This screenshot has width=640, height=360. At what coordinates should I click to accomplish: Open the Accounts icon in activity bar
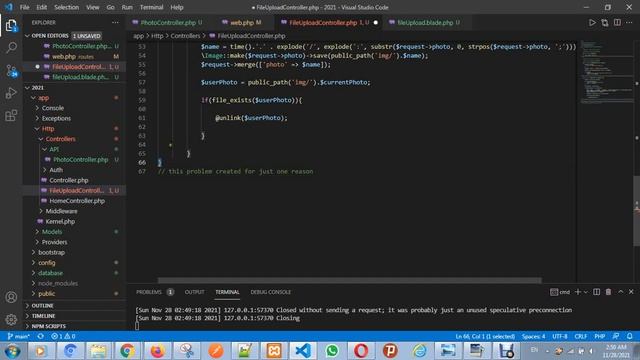(x=11, y=297)
